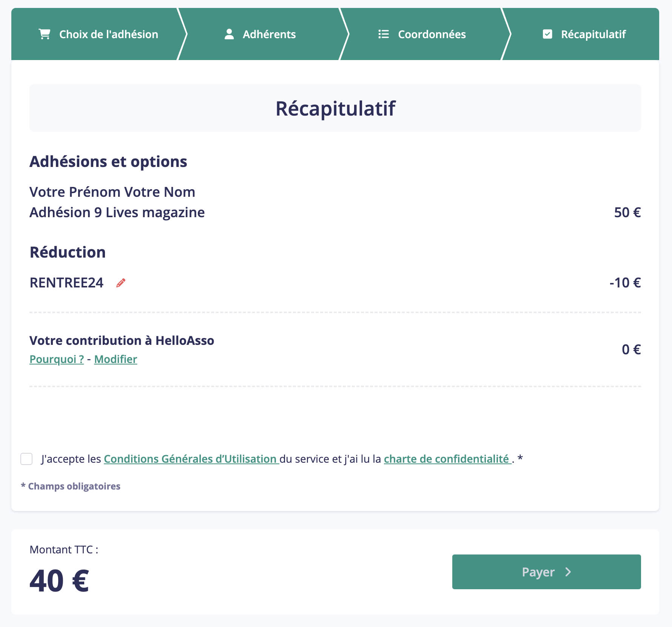Click the Votre contribution à HelloAsso label
The width and height of the screenshot is (672, 627).
tap(122, 341)
